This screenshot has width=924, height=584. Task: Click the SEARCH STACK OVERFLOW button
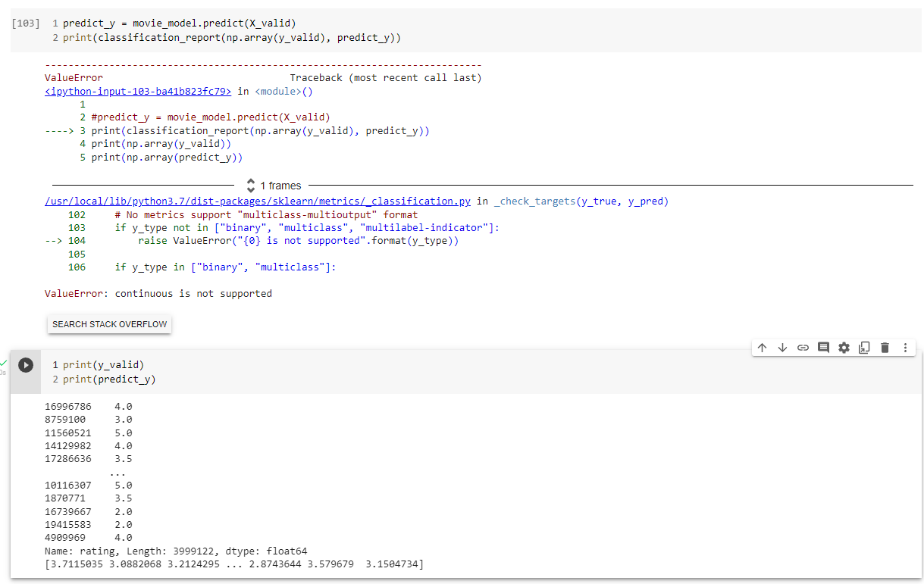click(110, 324)
